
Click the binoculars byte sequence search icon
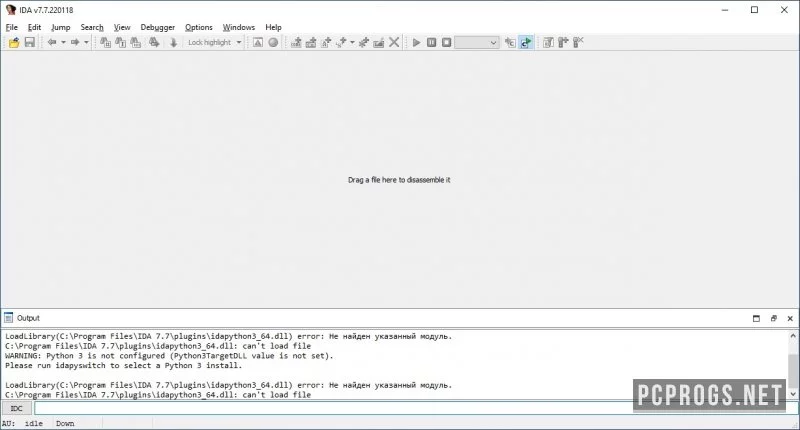click(x=136, y=42)
